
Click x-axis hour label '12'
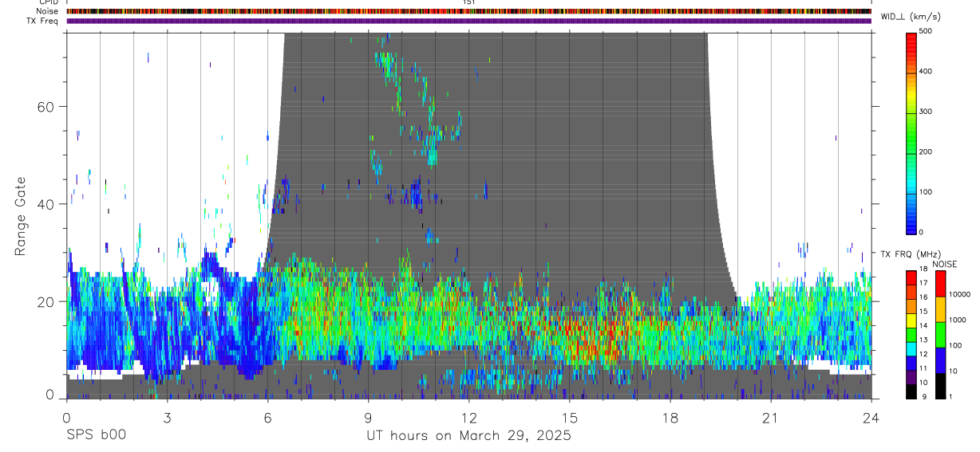point(469,417)
